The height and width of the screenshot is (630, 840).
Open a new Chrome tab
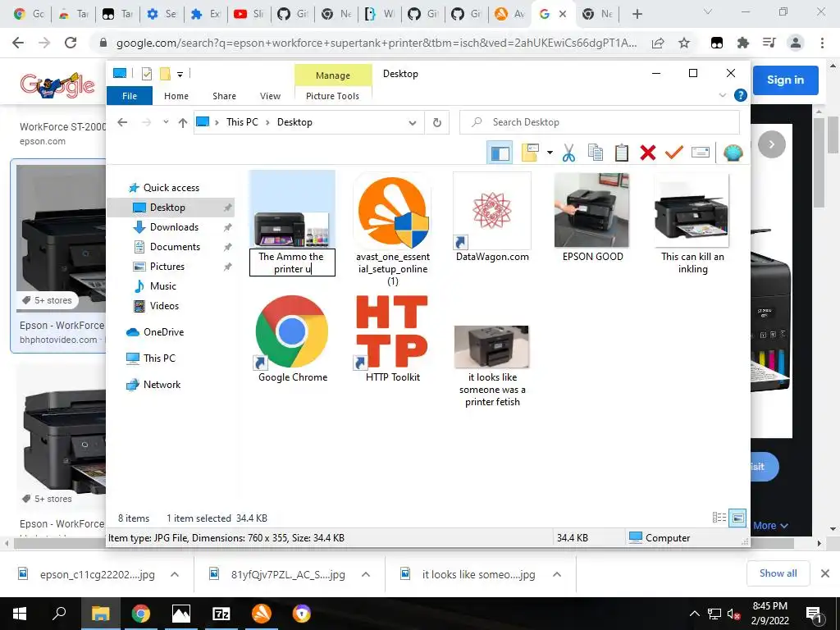click(637, 15)
